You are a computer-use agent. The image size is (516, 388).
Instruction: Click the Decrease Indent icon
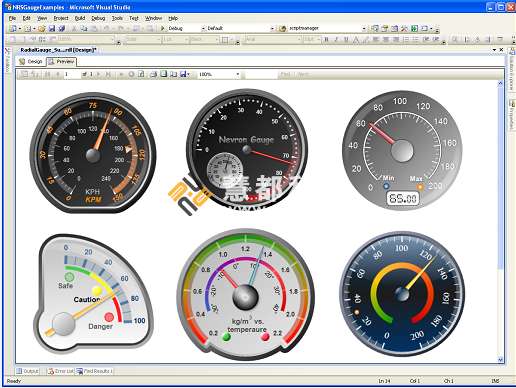(426, 39)
